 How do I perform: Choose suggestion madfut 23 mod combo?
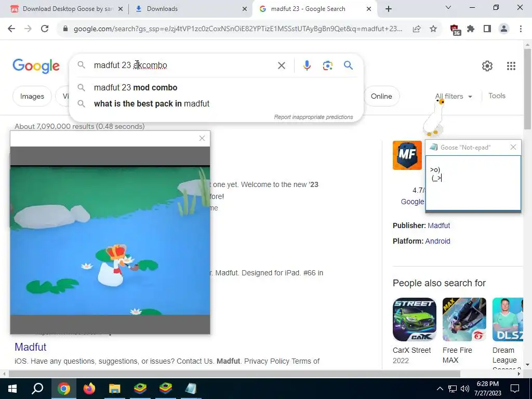(x=216, y=87)
